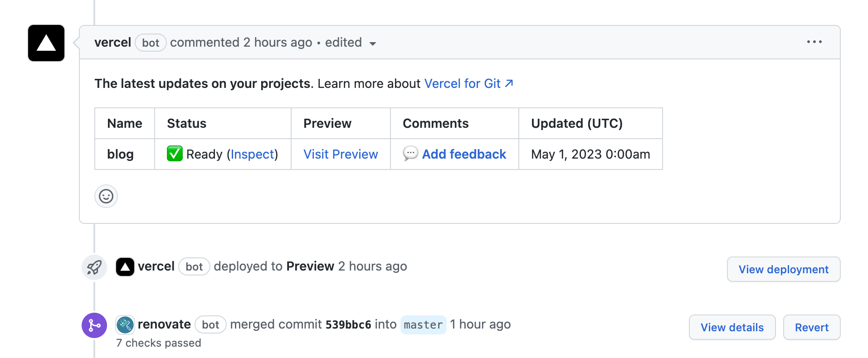
Task: Click the rocket deployment icon on the timeline
Action: click(94, 267)
